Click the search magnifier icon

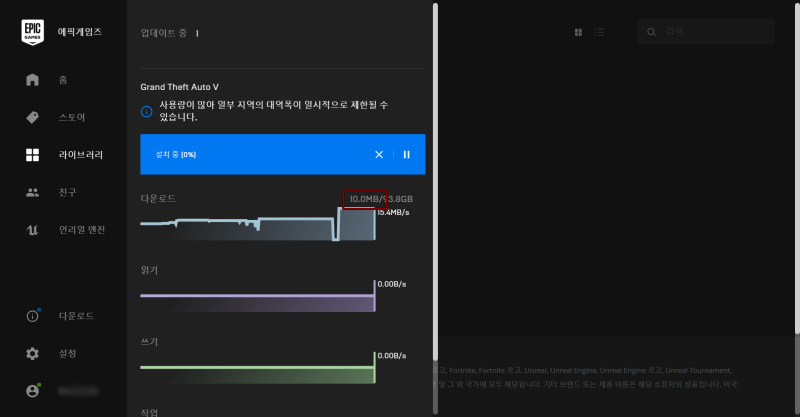(651, 32)
